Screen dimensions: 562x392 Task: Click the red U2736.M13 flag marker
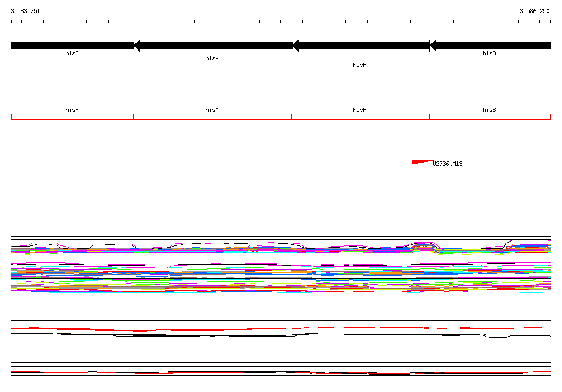pyautogui.click(x=422, y=166)
